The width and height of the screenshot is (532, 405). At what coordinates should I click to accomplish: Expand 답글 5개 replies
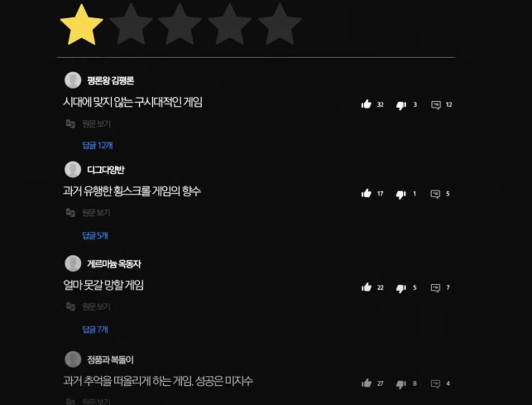[95, 236]
